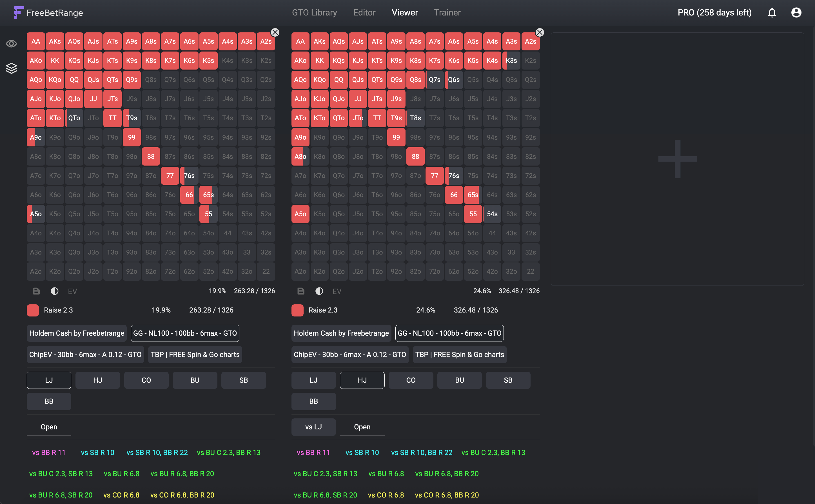This screenshot has height=504, width=815.
Task: Open the notes icon under the left range matrix
Action: [x=36, y=291]
